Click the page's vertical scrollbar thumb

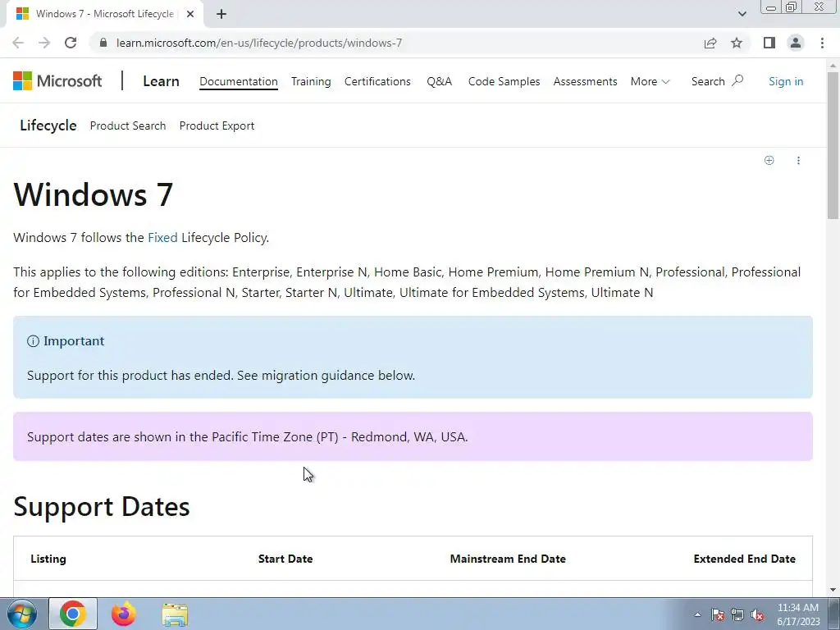(x=833, y=144)
